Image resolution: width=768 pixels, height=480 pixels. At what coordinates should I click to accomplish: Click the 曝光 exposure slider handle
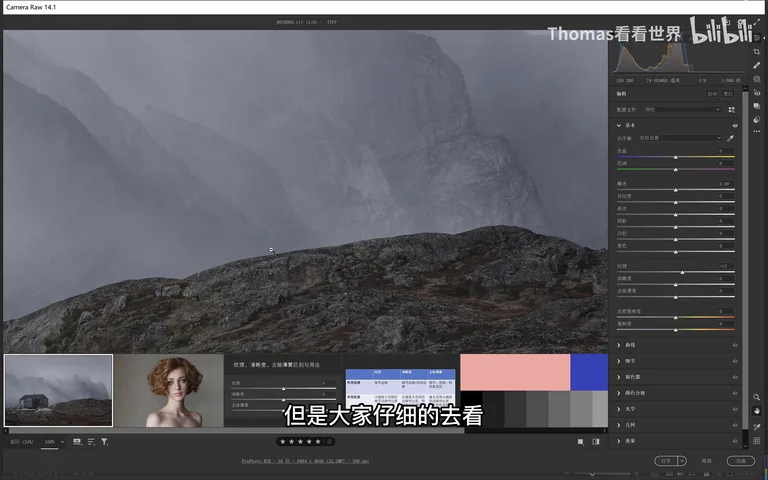[675, 190]
